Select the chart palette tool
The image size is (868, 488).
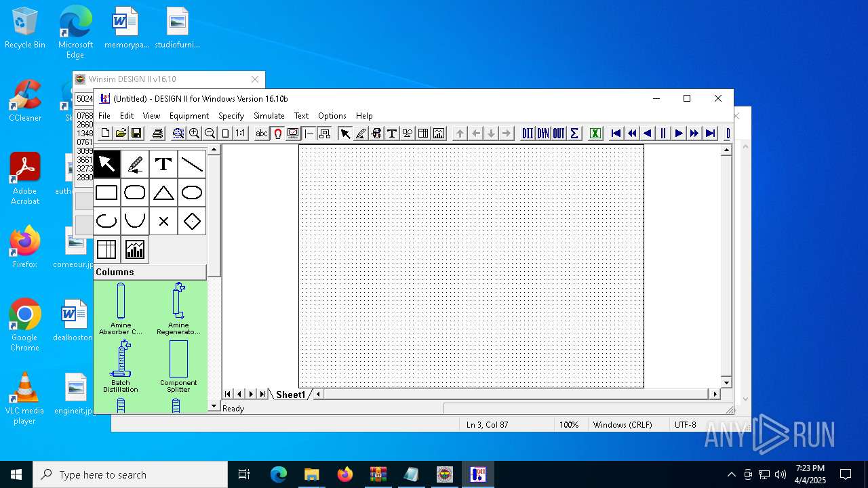135,249
